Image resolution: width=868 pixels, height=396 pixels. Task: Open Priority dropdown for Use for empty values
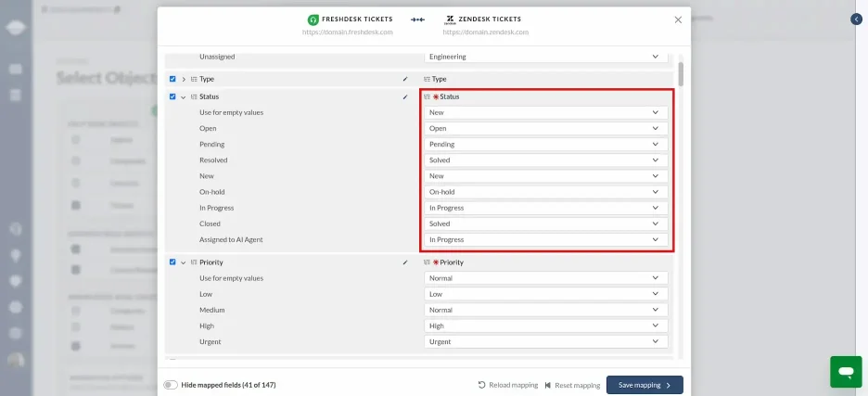coord(546,278)
